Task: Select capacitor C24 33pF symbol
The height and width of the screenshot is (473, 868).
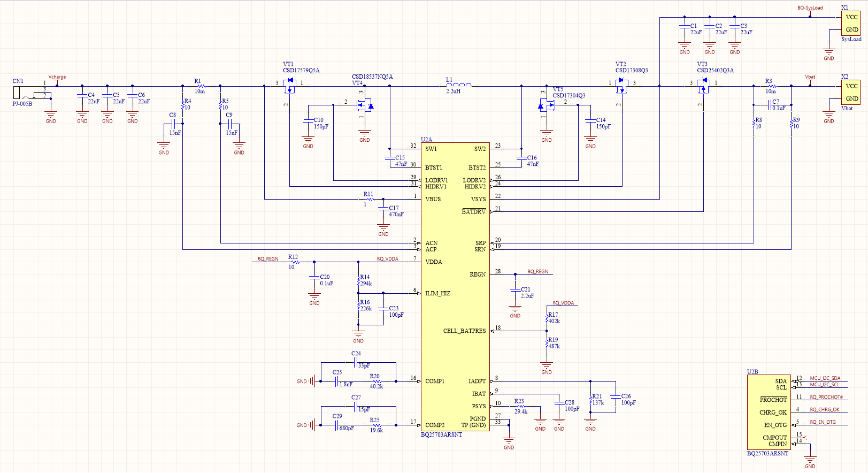Action: 356,362
